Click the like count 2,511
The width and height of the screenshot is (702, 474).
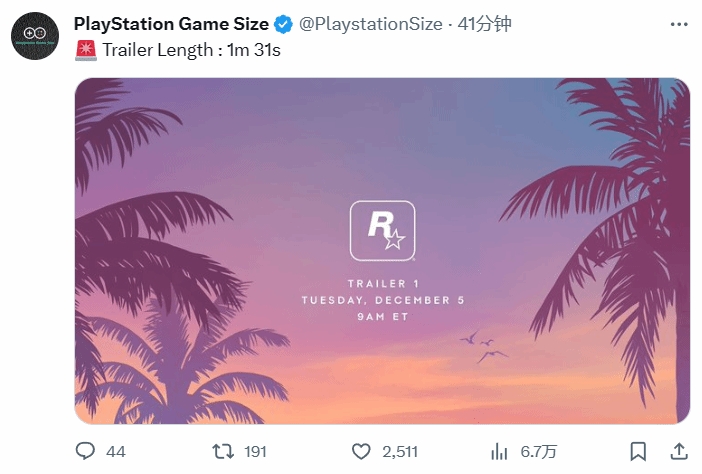(401, 452)
